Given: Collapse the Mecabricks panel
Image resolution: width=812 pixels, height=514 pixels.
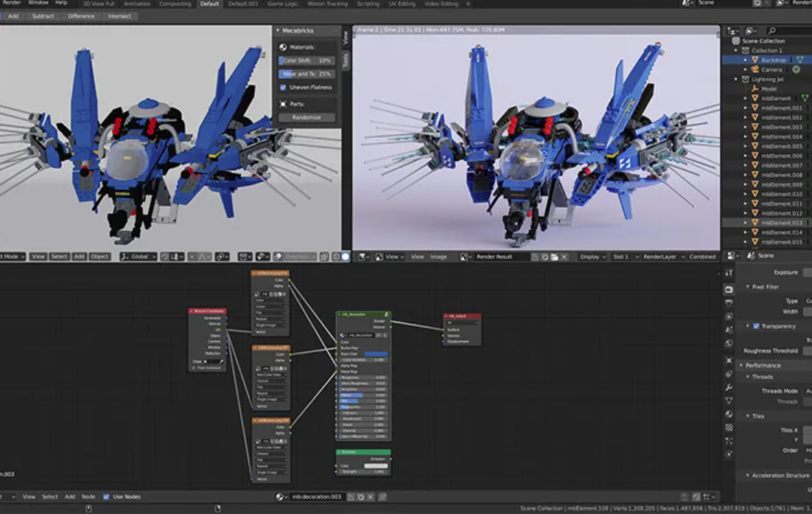Looking at the screenshot, I should (x=278, y=30).
